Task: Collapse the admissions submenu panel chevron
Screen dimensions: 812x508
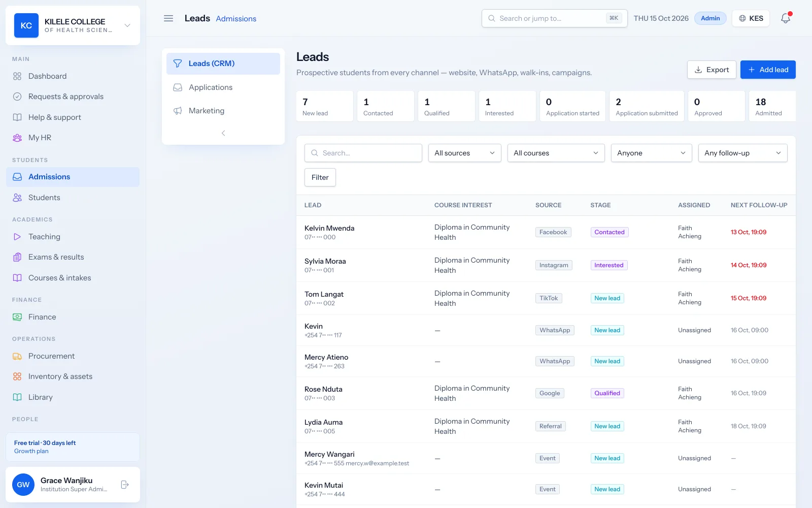Action: 223,133
